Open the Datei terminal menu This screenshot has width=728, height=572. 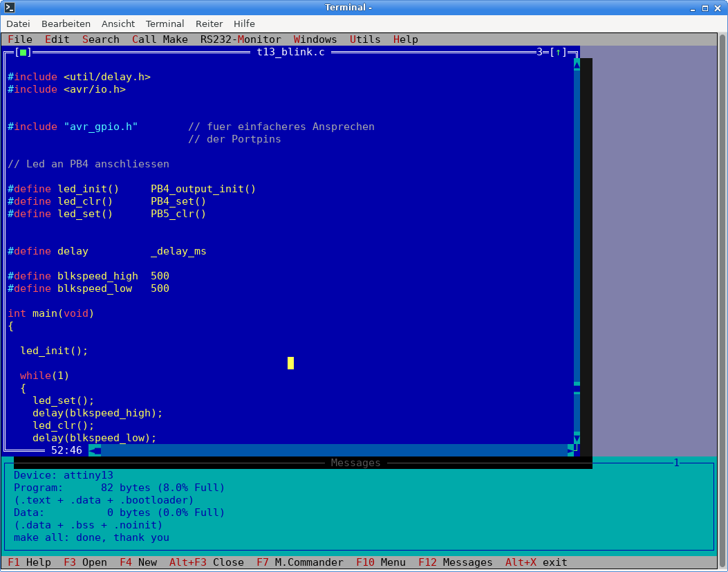(18, 24)
